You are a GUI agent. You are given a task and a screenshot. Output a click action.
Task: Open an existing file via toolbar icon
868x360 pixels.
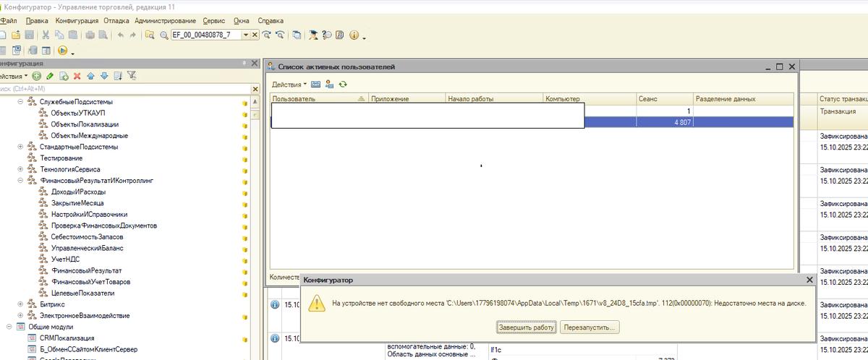tap(16, 35)
